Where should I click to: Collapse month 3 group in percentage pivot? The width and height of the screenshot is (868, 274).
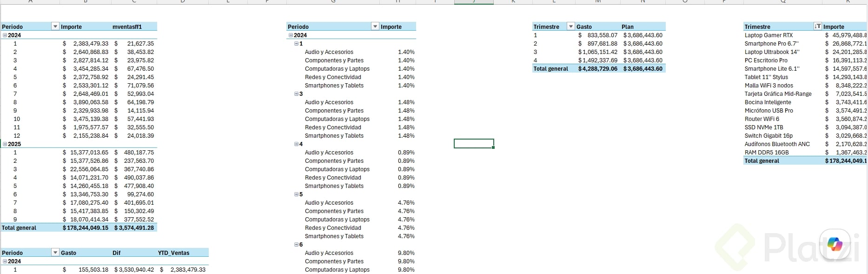(x=296, y=94)
